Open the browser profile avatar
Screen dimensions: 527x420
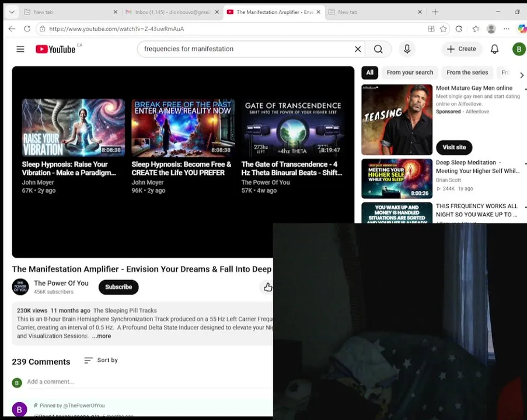[491, 29]
